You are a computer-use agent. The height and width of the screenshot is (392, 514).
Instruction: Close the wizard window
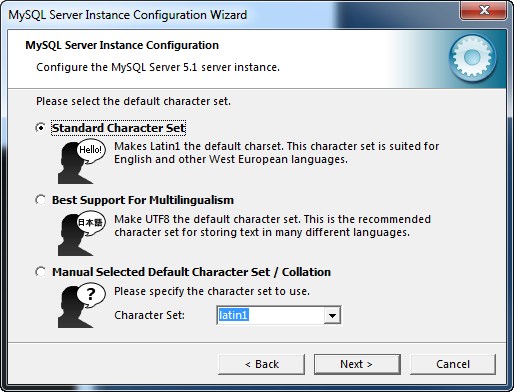484,10
